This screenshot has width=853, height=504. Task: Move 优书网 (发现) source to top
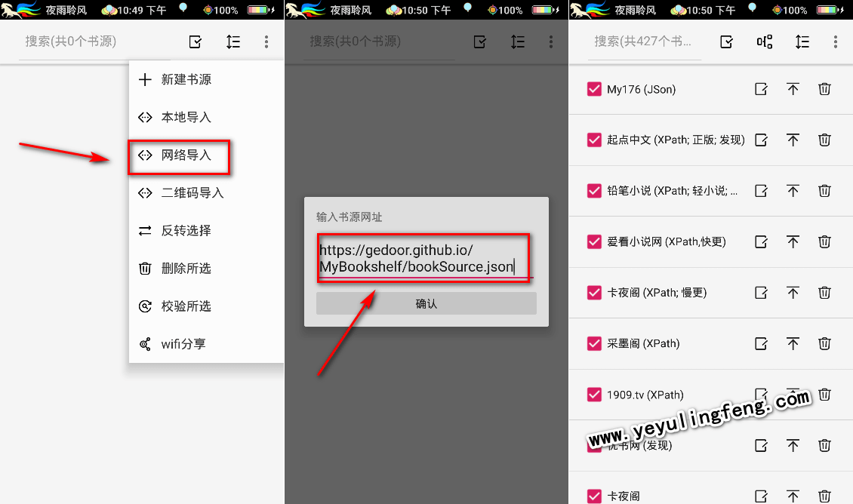point(793,446)
